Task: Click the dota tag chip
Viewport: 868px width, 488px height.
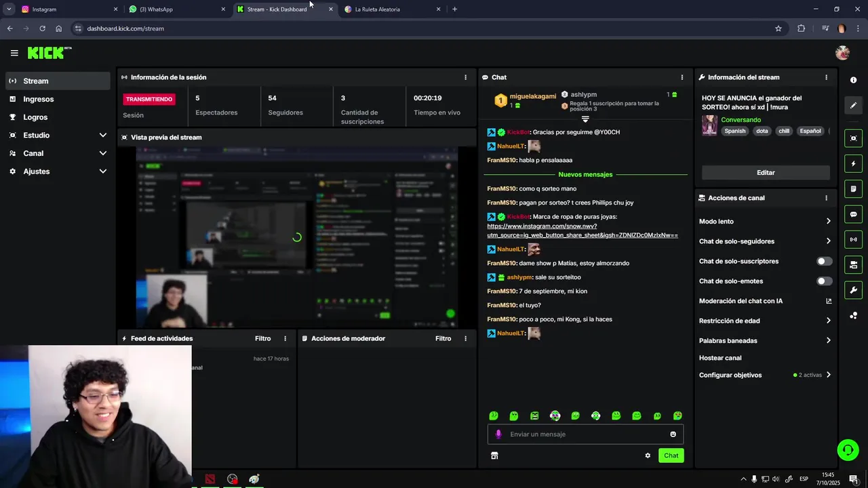Action: click(x=762, y=131)
